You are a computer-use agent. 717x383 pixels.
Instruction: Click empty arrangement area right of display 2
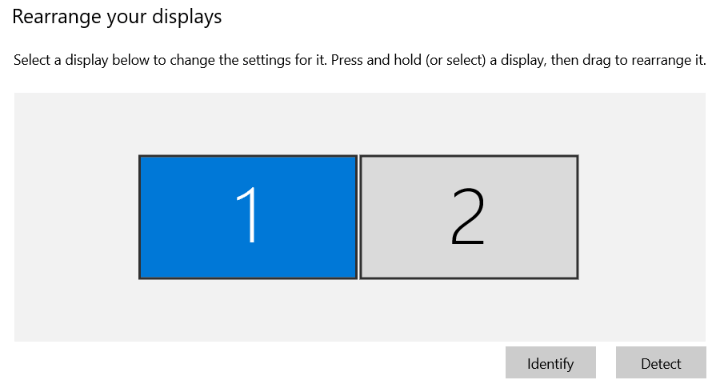(642, 217)
